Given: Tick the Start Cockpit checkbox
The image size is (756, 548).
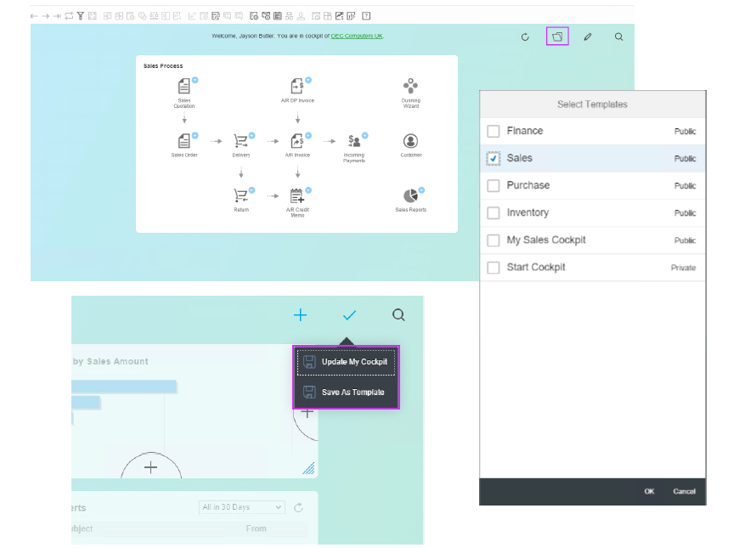Looking at the screenshot, I should (494, 268).
